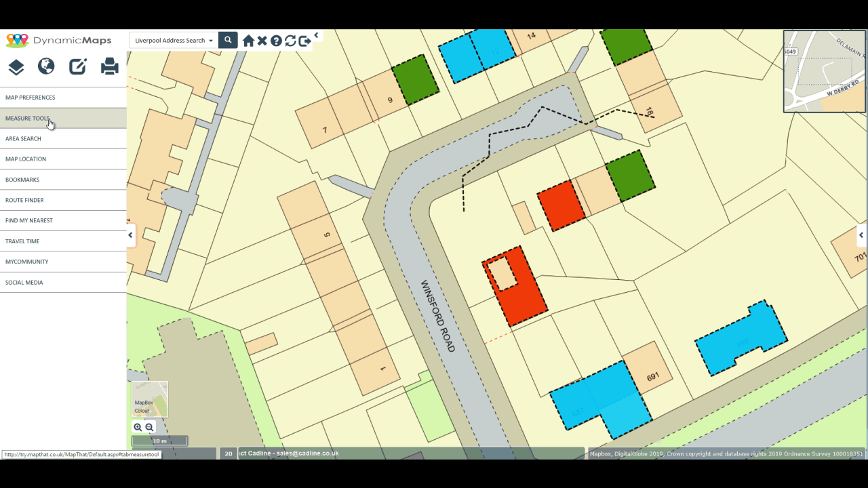
Task: Collapse the left sidebar panel arrow
Action: click(x=131, y=235)
